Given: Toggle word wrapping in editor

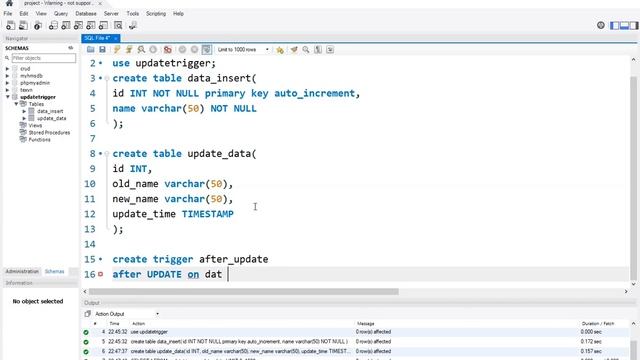Looking at the screenshot, I should [330, 50].
